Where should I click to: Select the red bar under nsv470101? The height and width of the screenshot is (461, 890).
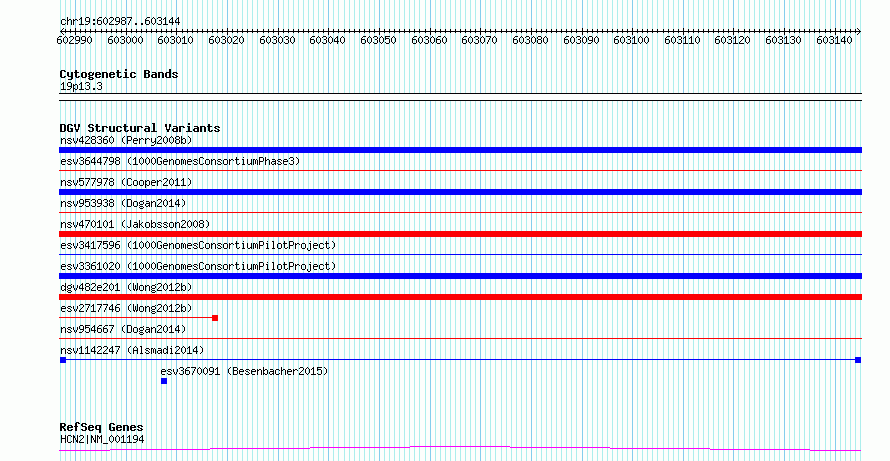[x=460, y=234]
